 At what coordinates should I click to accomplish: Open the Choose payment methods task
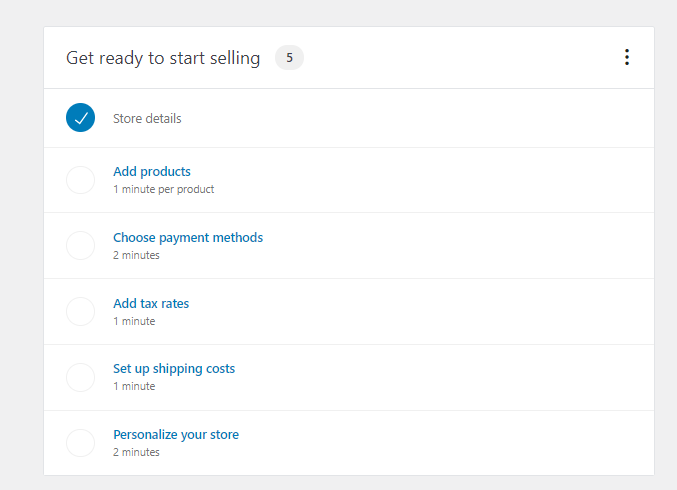coord(188,238)
